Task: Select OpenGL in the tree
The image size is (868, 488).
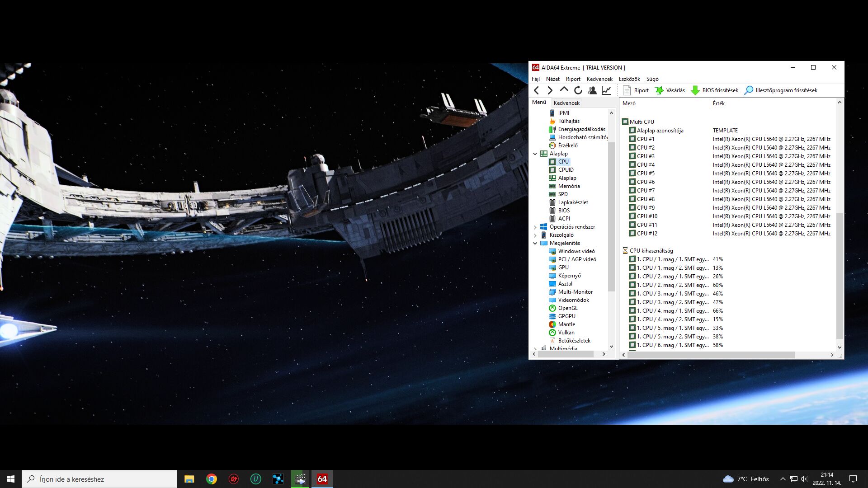Action: [x=563, y=308]
